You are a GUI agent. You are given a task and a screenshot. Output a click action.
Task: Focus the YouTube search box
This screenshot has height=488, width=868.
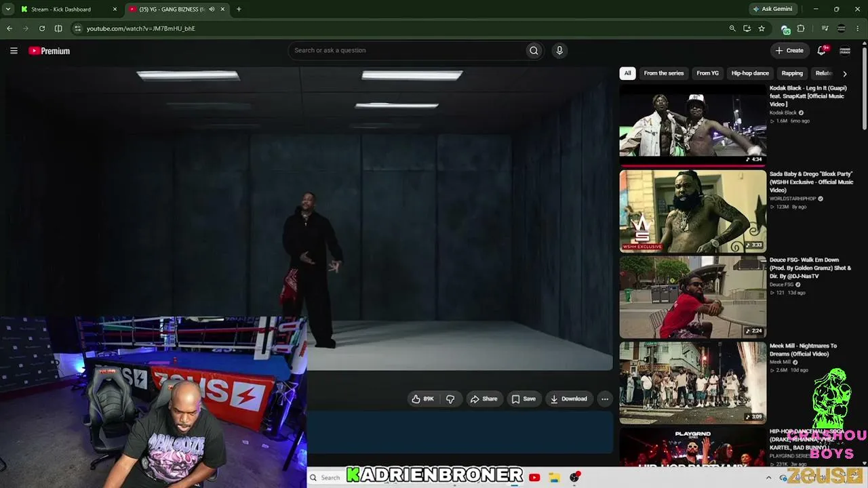click(x=407, y=50)
